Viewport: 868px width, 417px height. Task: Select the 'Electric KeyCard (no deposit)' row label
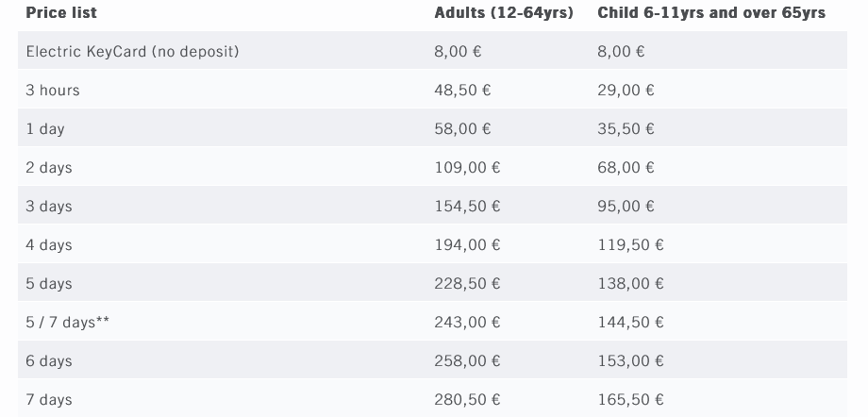point(132,52)
